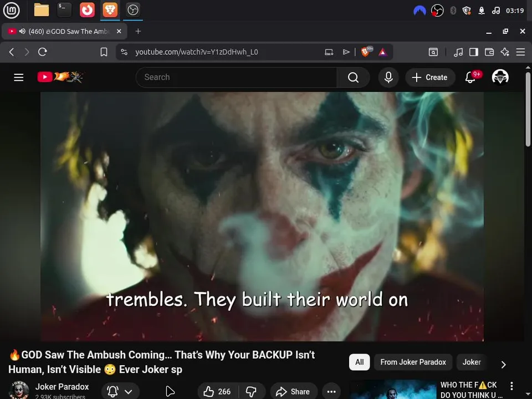Open the security shield tray icon

467,11
